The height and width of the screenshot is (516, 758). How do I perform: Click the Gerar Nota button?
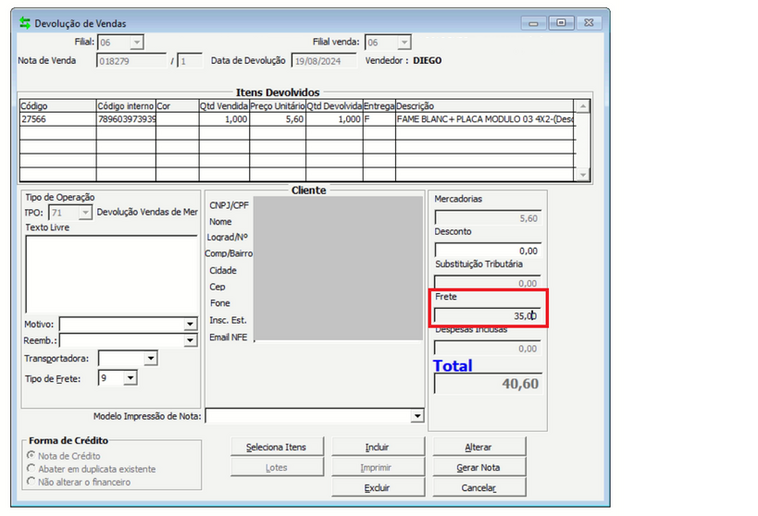pos(479,467)
